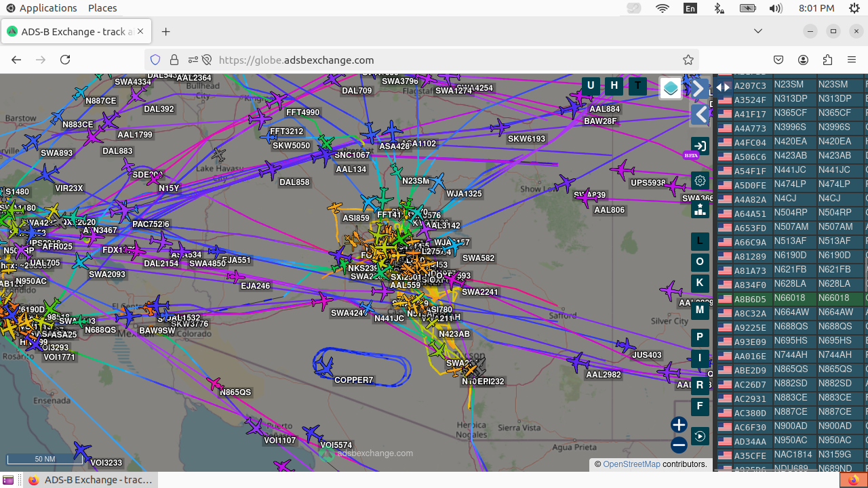Reload the current page
This screenshot has width=868, height=488.
click(65, 60)
